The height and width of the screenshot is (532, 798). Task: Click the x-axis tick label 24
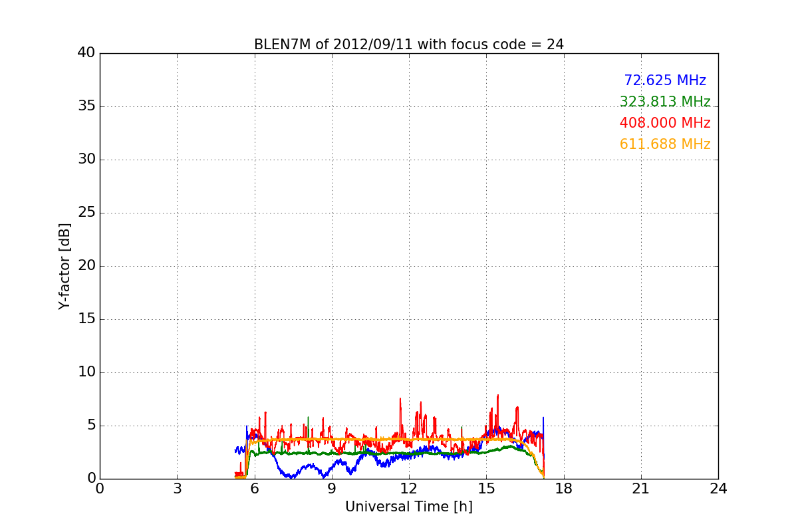pyautogui.click(x=718, y=488)
